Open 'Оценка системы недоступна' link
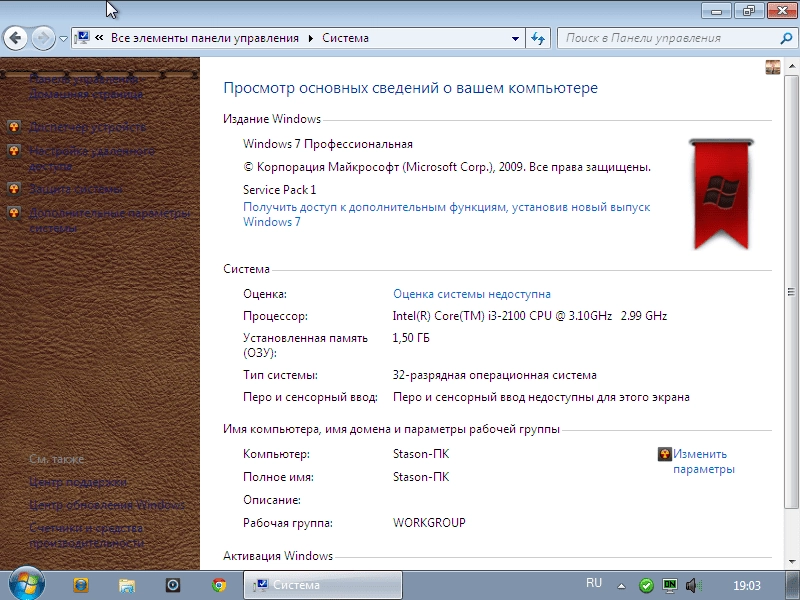 471,294
